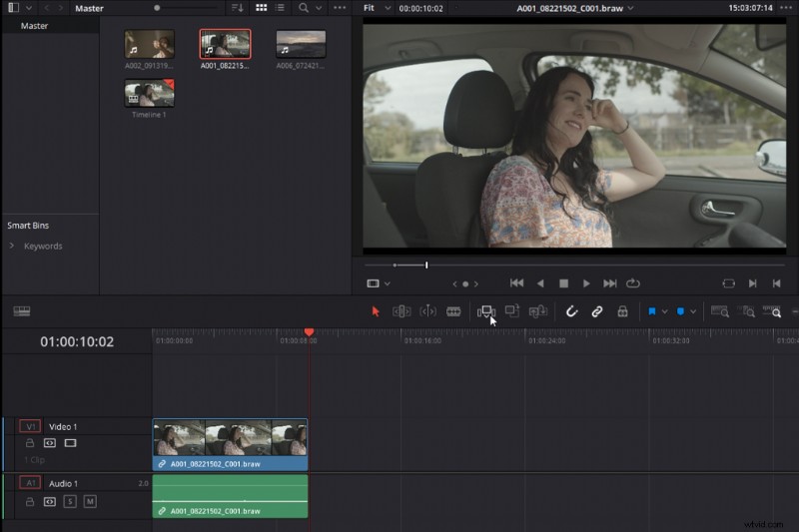Click the Full Extent Zoom icon
799x532 pixels.
[719, 311]
